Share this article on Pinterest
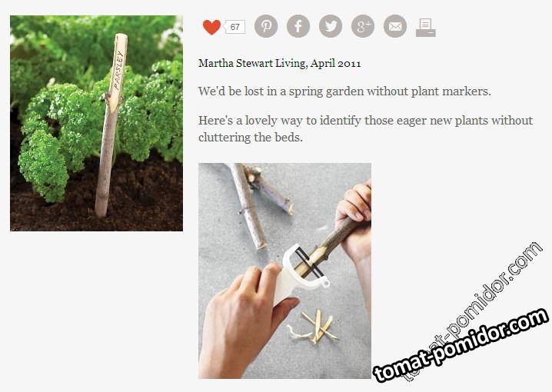Viewport: 552px width, 392px height. (x=266, y=26)
